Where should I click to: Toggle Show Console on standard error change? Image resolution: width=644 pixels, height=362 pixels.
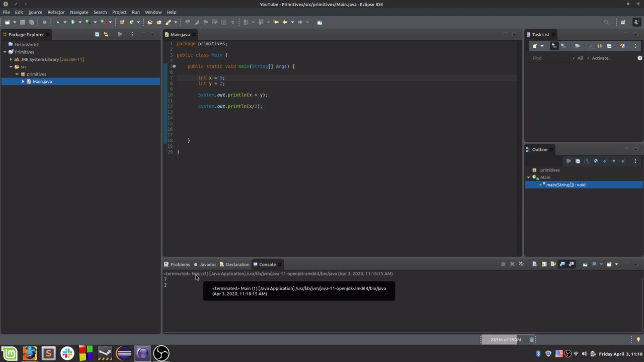(571, 264)
